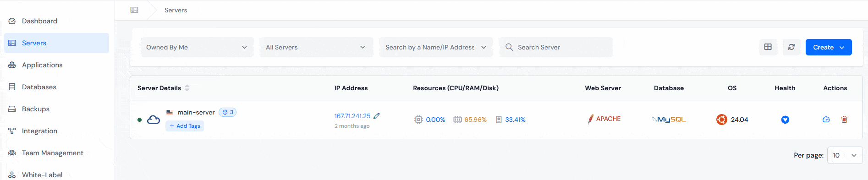Delete main-server with the trash icon
The height and width of the screenshot is (180, 868).
(x=844, y=119)
